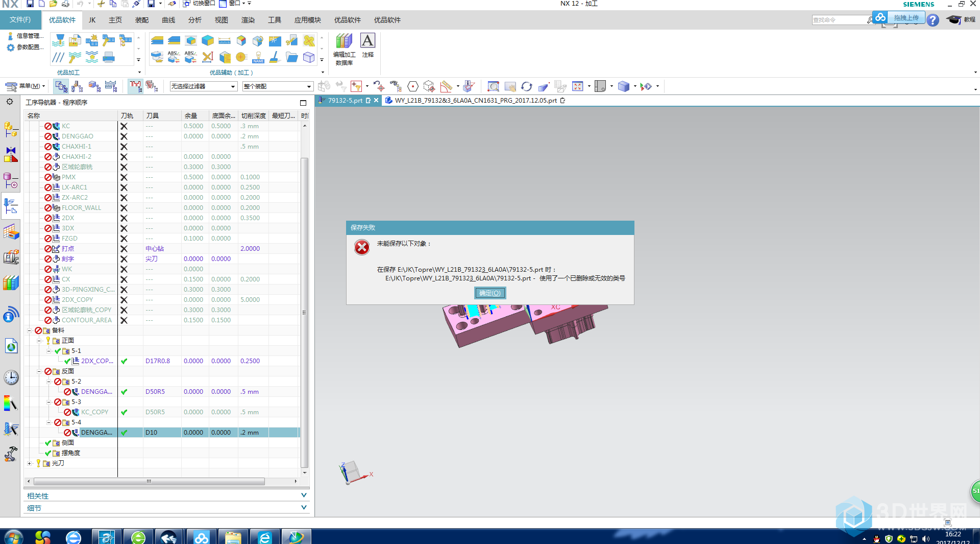Switch to the 主页 ribbon tab
980x544 pixels.
115,20
